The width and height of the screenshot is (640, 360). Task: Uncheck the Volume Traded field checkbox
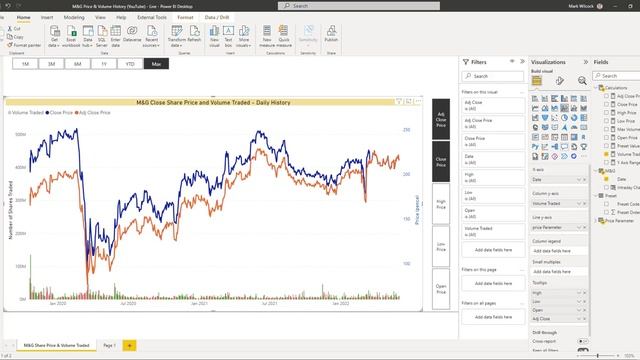pyautogui.click(x=606, y=154)
